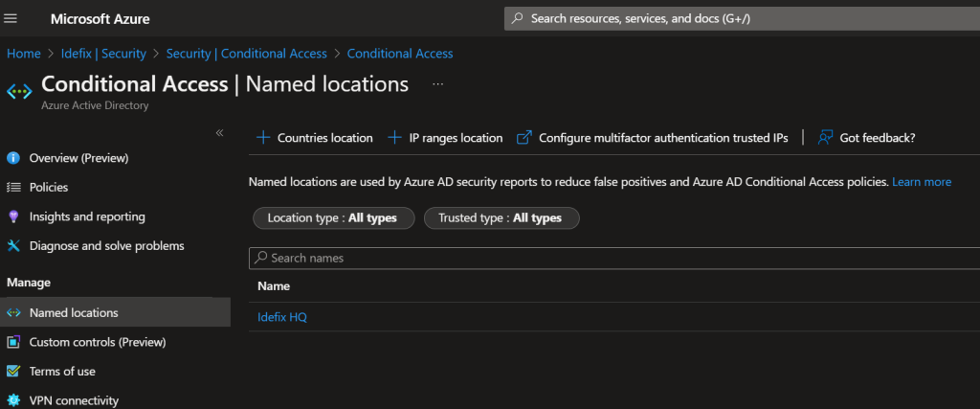Click the plus icon for IP ranges location

click(x=394, y=138)
